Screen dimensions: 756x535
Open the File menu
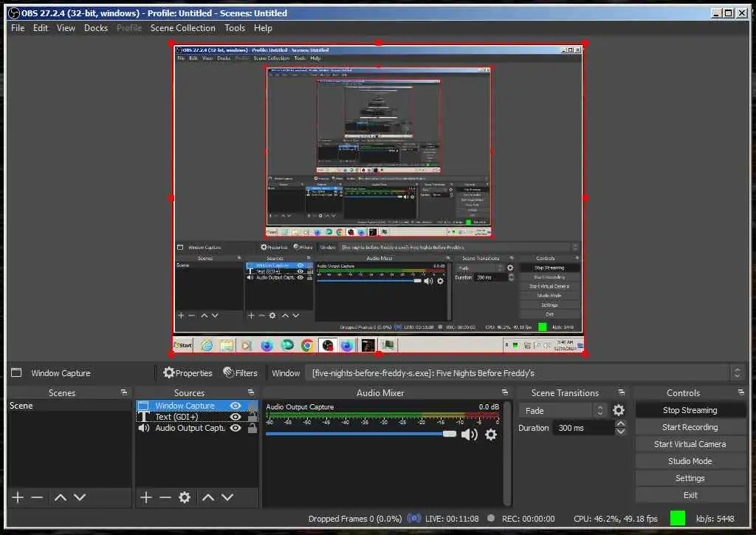point(18,28)
